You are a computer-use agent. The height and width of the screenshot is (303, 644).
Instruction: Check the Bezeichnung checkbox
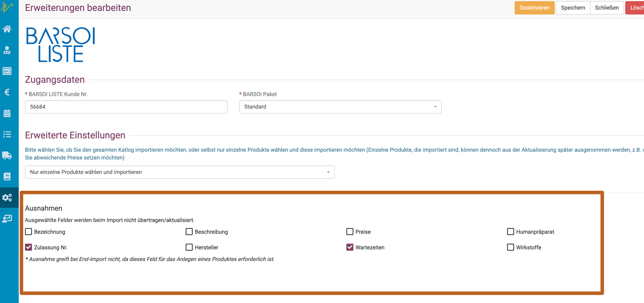point(28,231)
